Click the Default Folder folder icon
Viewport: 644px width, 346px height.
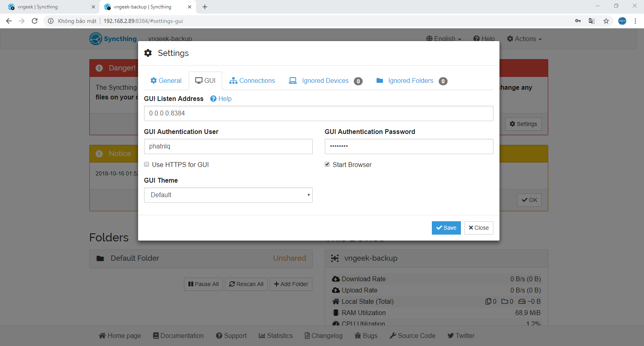click(100, 258)
